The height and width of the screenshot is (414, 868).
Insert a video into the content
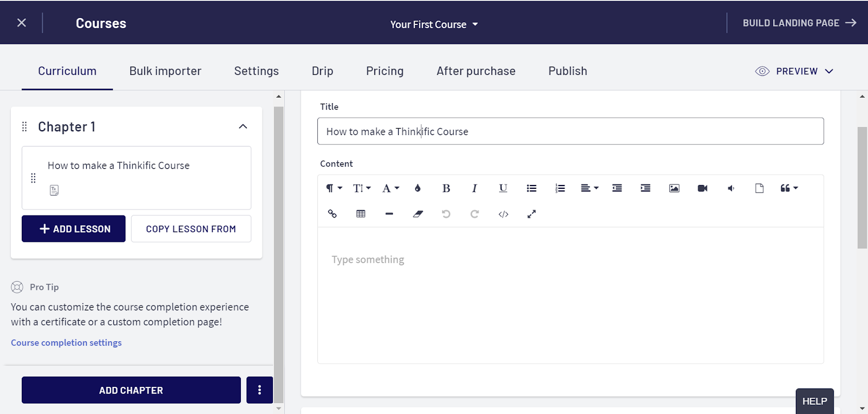(703, 188)
